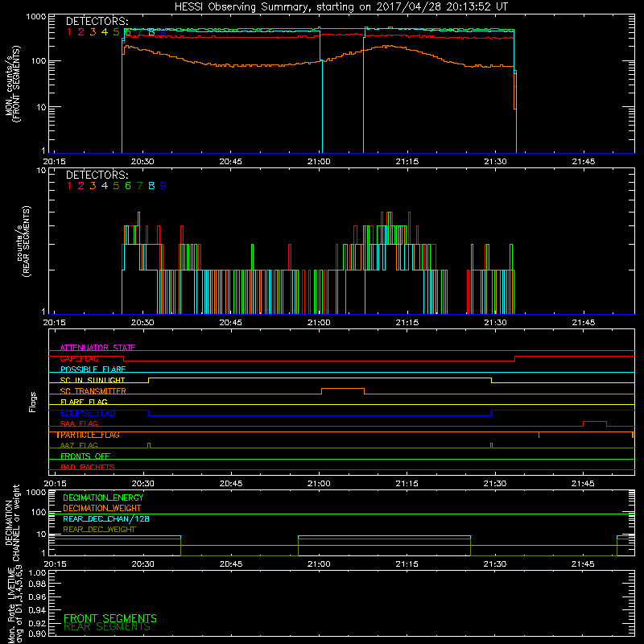
Task: Click the FRONT SEGMENTS livetime legend
Action: pyautogui.click(x=110, y=618)
